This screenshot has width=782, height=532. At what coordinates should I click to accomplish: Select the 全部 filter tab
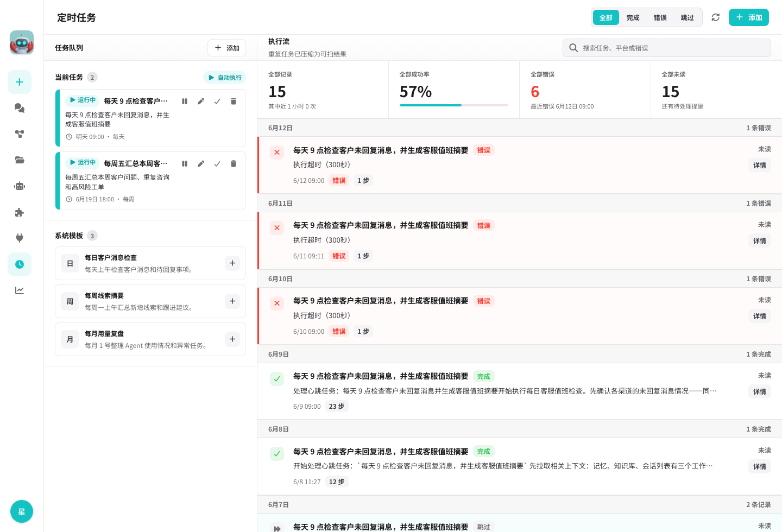click(606, 18)
